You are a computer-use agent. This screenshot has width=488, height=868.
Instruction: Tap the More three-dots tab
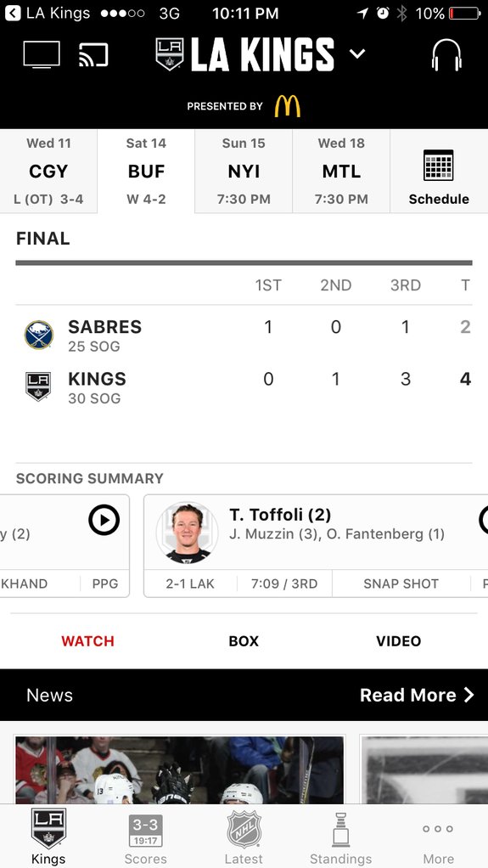(438, 837)
